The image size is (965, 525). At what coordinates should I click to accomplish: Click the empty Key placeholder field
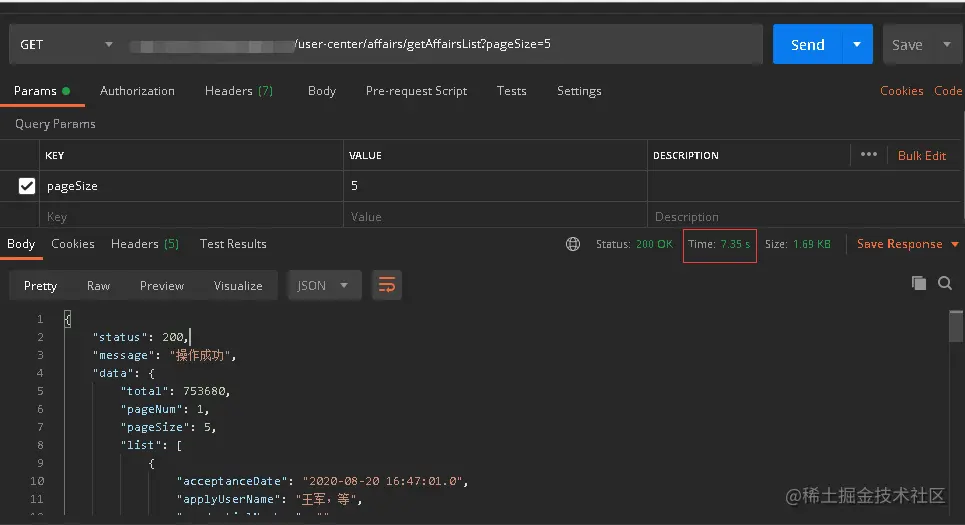(x=191, y=217)
